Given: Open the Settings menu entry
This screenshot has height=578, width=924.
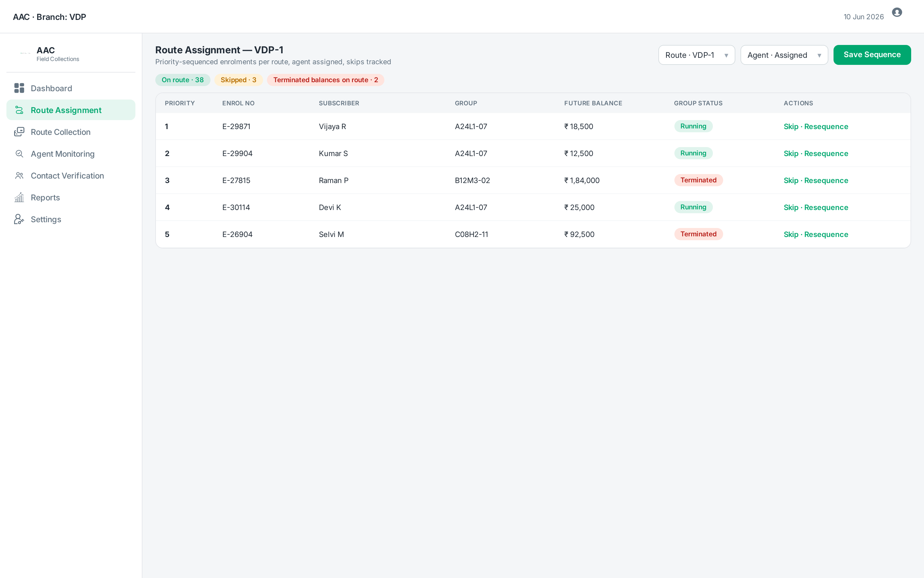Looking at the screenshot, I should [x=71, y=219].
